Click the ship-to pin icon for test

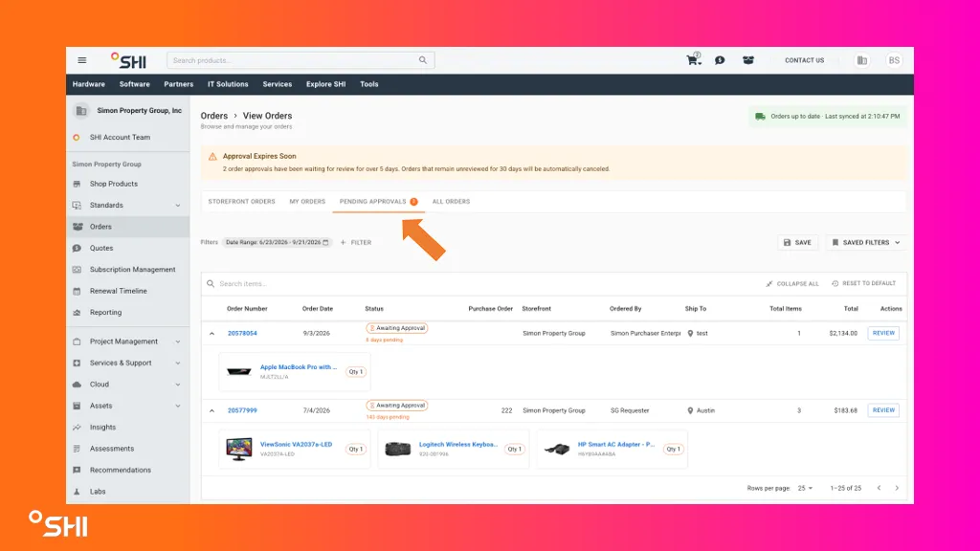point(690,333)
